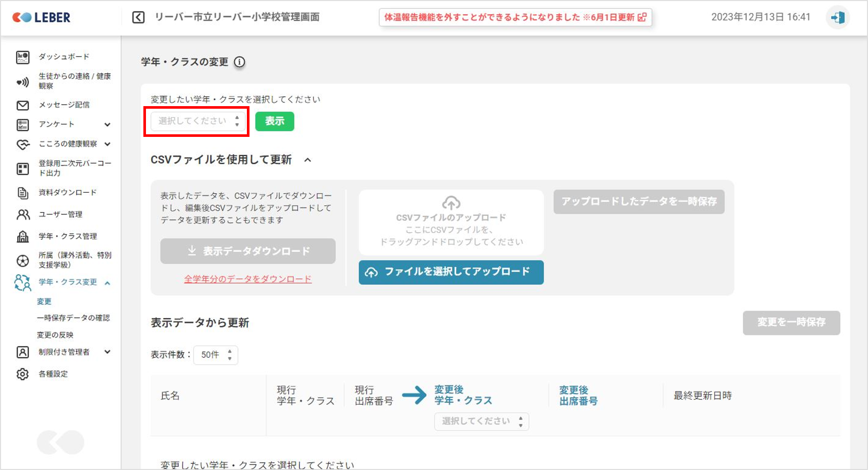Screen dimensions: 868x470
Task: Click the dashboard icon in sidebar
Action: pyautogui.click(x=23, y=57)
